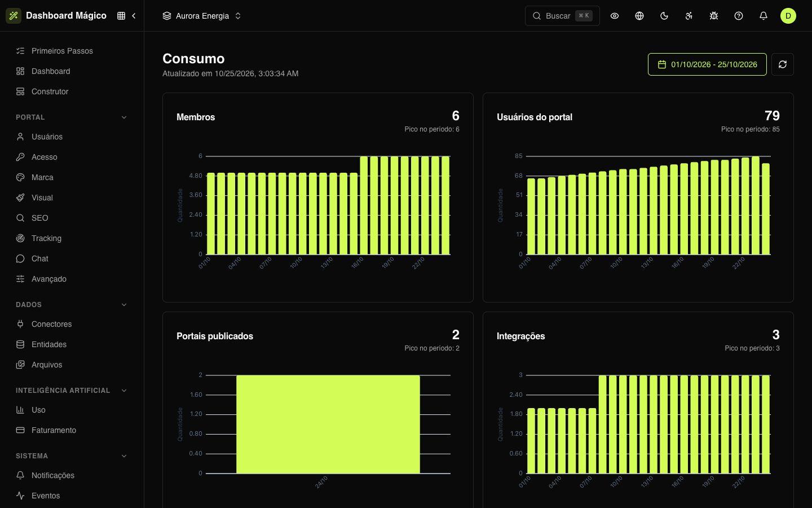Screen dimensions: 812x508
Task: Select Marca palette item
Action: [72, 177]
